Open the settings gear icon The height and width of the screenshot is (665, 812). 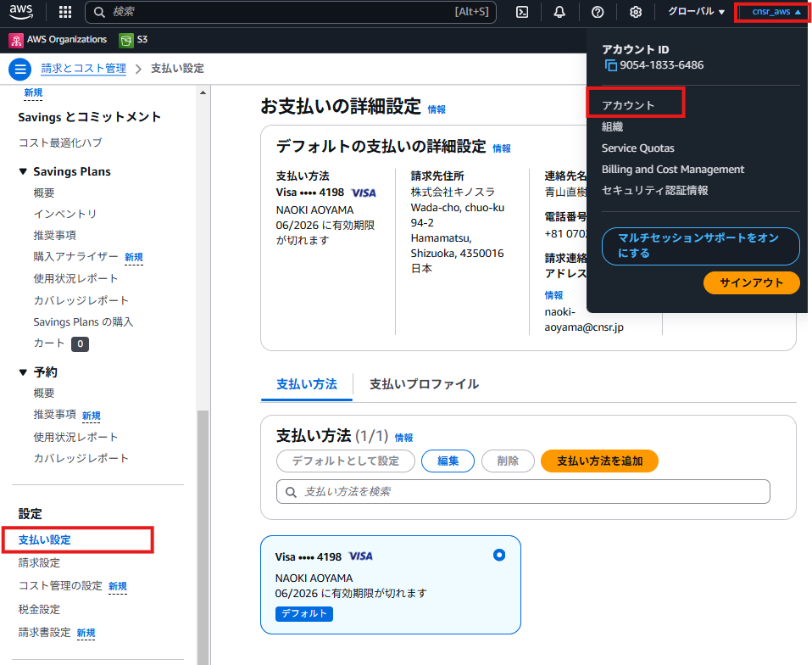pos(636,12)
